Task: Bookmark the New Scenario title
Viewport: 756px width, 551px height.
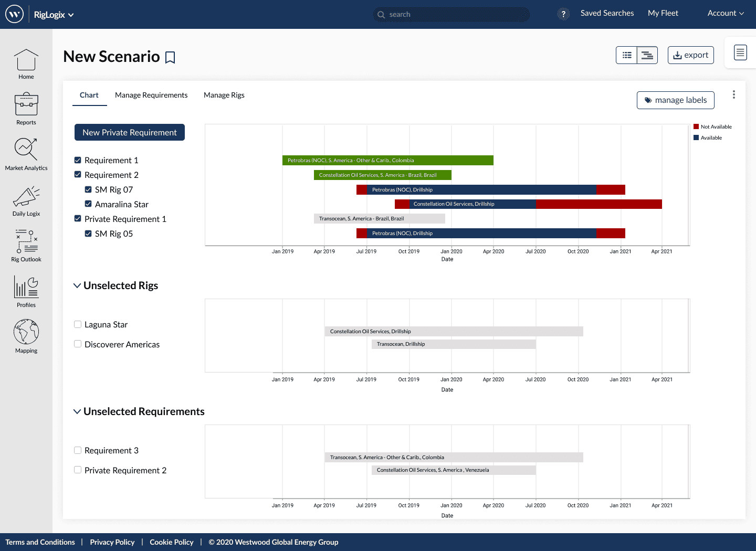Action: coord(170,57)
